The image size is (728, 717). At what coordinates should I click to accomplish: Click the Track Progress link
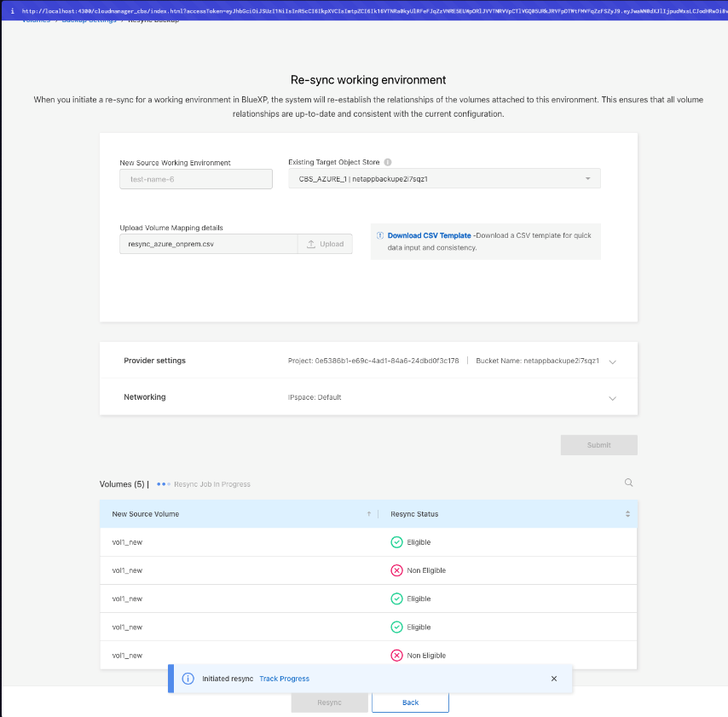click(x=284, y=679)
